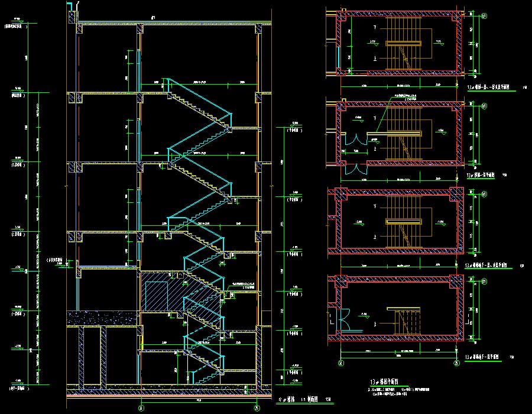Click the left grid axis bubble below the section view
Image resolution: width=532 pixels, height=414 pixels.
pyautogui.click(x=141, y=407)
